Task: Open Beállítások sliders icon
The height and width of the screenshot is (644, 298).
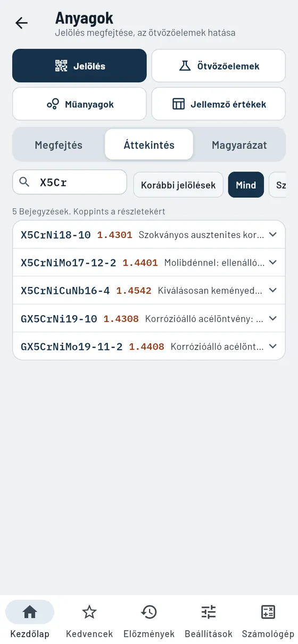Action: 209,612
